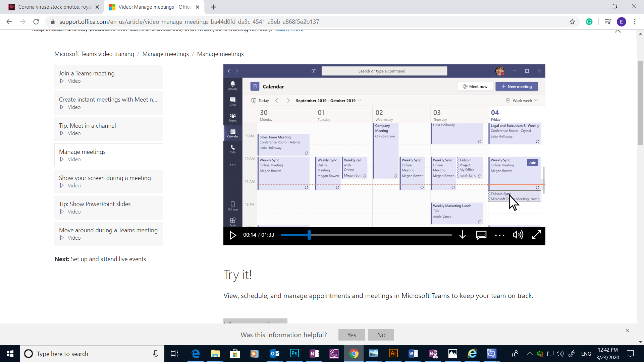Open the ENG language indicator

point(586,354)
